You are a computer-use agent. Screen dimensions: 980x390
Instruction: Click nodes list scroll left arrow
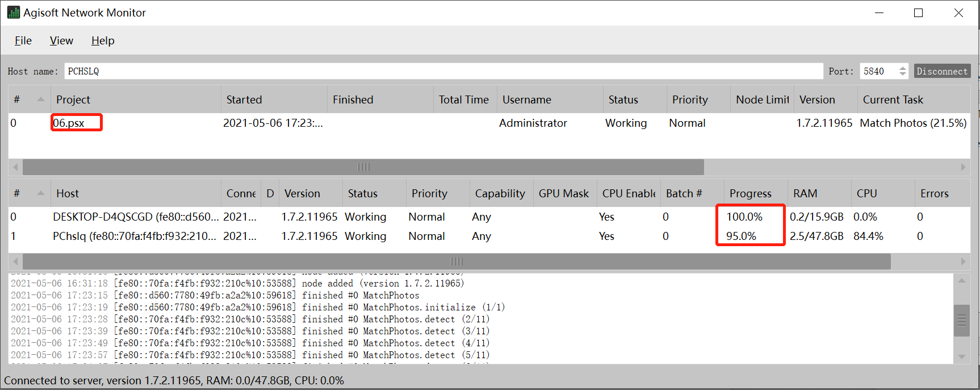click(15, 262)
